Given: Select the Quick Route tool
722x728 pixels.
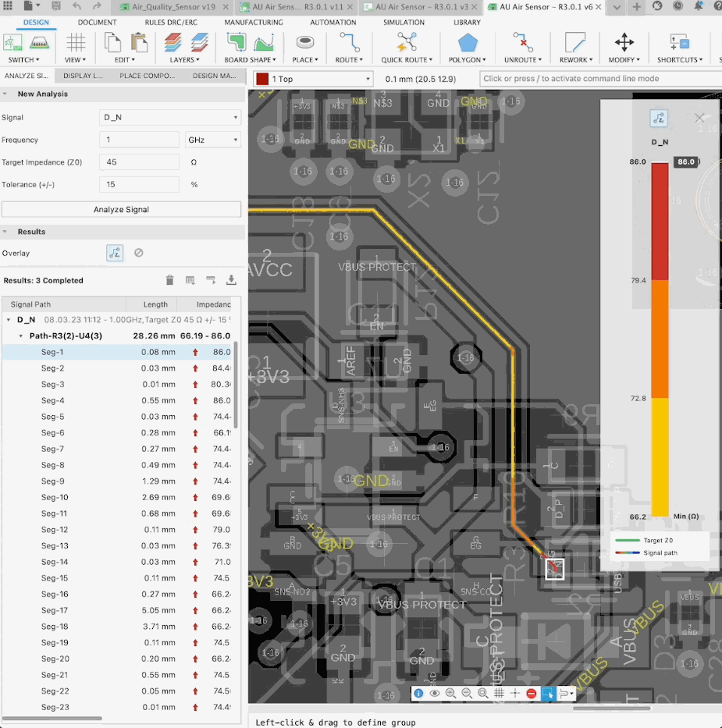Looking at the screenshot, I should [406, 42].
